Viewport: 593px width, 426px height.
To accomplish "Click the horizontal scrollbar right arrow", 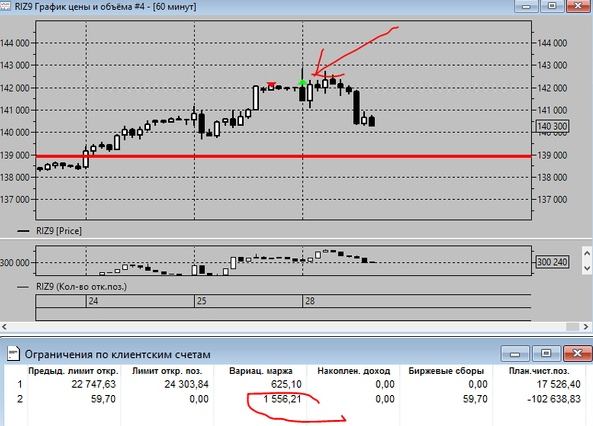I will [x=586, y=326].
